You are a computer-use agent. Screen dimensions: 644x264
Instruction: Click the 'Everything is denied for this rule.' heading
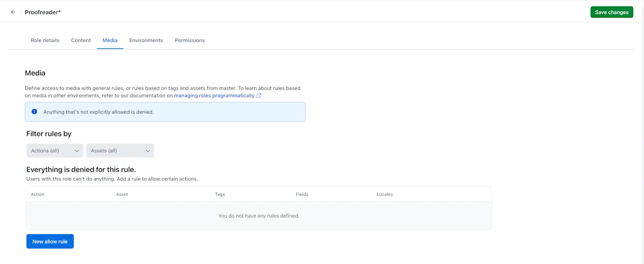pos(81,170)
